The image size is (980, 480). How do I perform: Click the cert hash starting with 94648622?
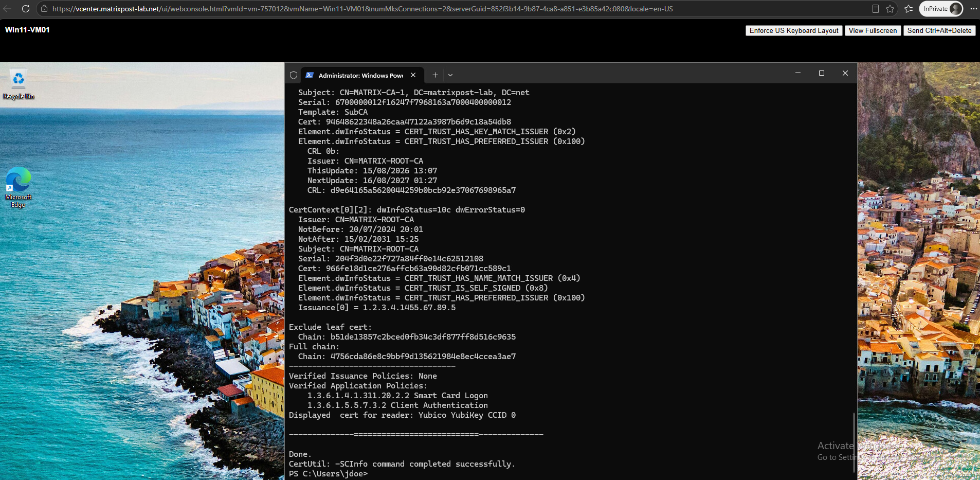coord(419,122)
